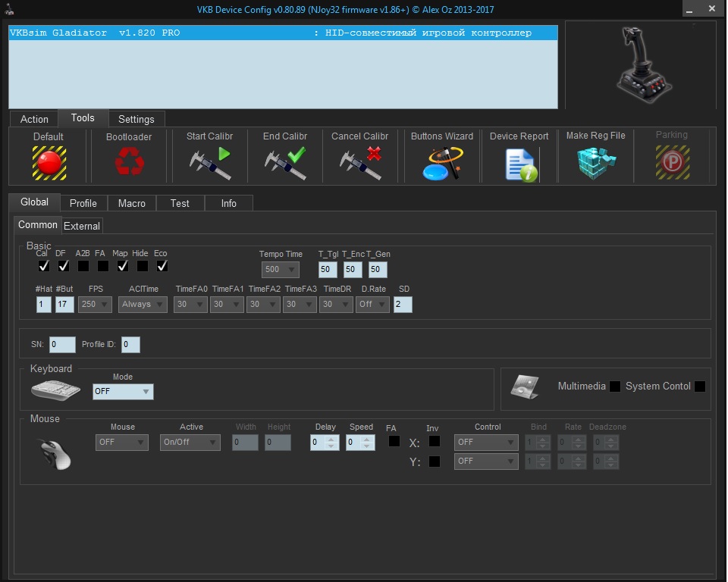Viewport: 728px width, 582px height.
Task: Switch to the External sub-tab
Action: pos(82,226)
